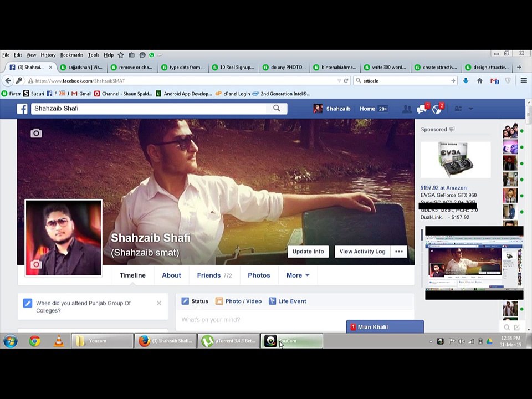Click the new message compose icon in chat
This screenshot has height=399, width=532.
click(x=516, y=328)
